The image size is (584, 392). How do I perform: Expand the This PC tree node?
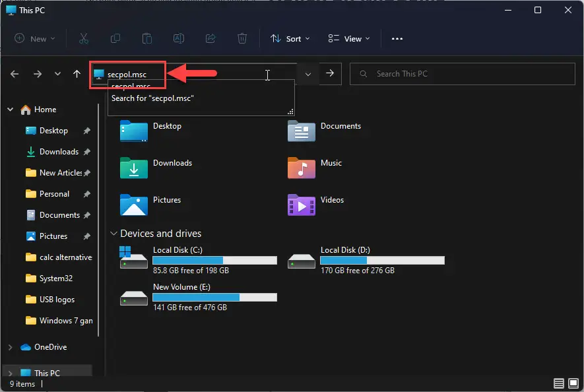(x=11, y=373)
